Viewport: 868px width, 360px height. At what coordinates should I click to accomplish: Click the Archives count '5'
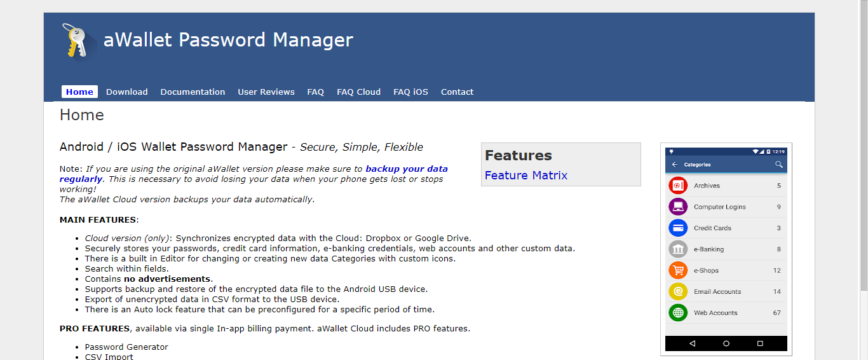(778, 186)
